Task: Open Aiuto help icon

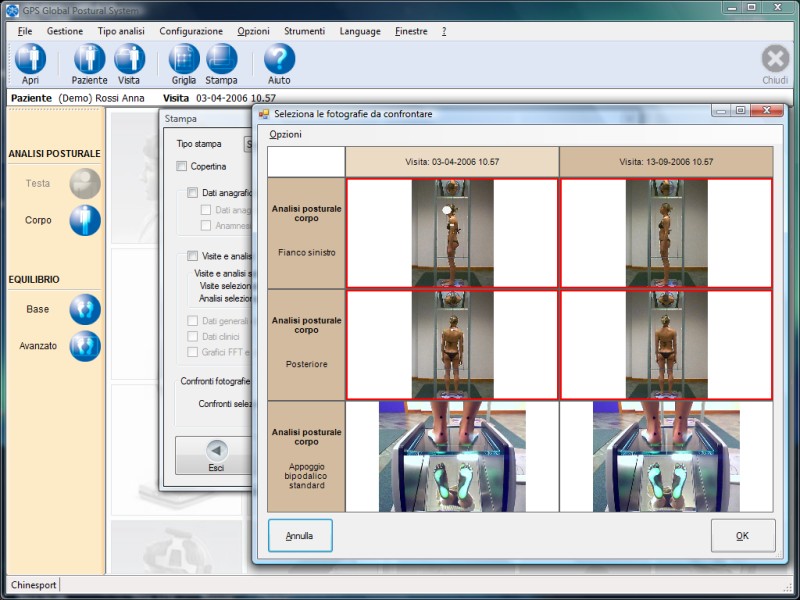Action: pos(279,60)
